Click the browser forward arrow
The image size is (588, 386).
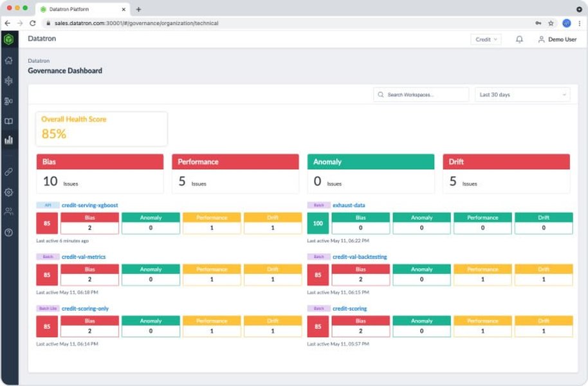coord(20,23)
